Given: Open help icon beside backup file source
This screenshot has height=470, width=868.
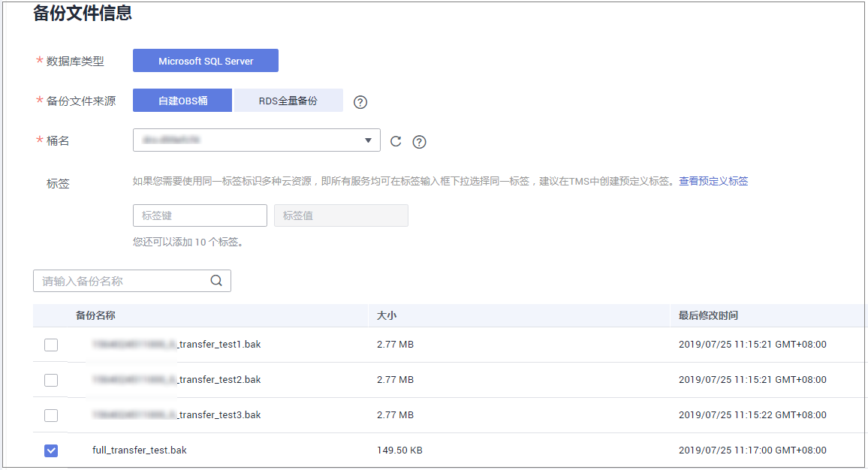Looking at the screenshot, I should pyautogui.click(x=360, y=102).
